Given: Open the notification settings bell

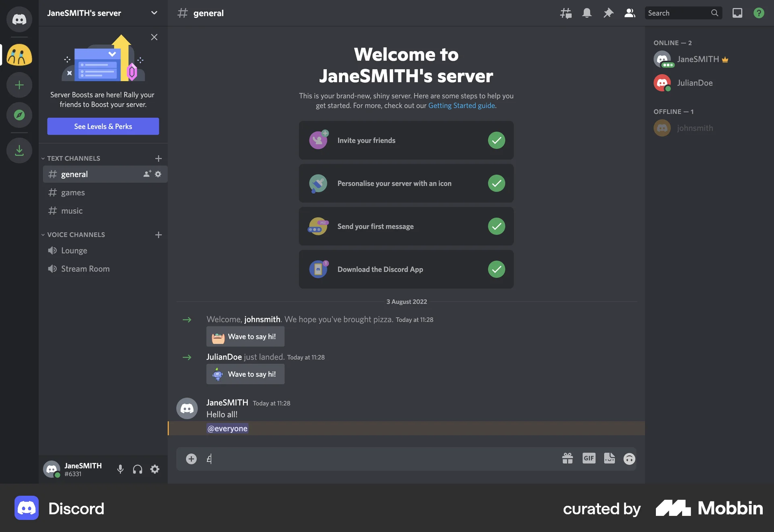Looking at the screenshot, I should point(587,13).
